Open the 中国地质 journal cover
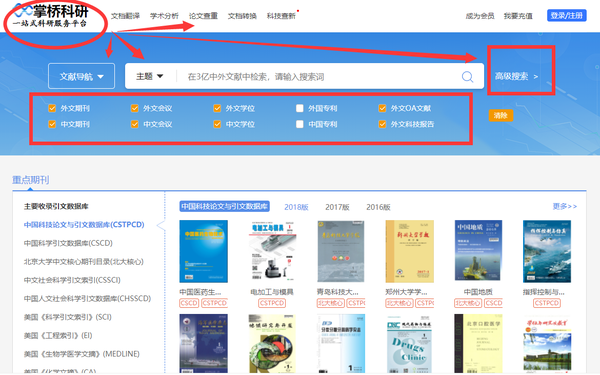This screenshot has height=375, width=600. click(x=478, y=251)
